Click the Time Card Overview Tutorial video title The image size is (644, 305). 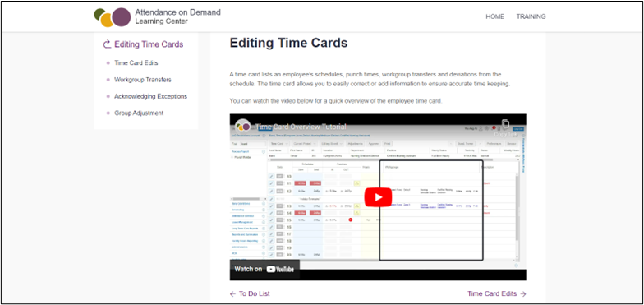click(301, 127)
